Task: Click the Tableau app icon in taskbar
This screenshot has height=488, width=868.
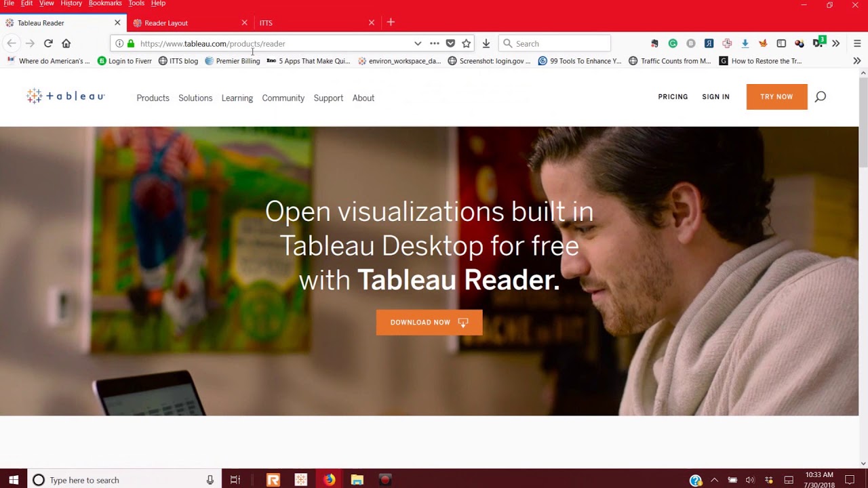Action: 301,480
